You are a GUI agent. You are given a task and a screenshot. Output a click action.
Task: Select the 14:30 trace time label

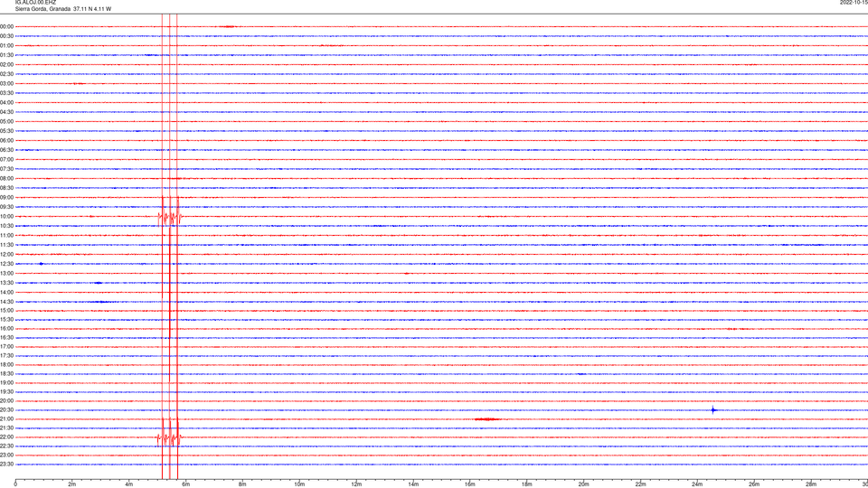click(6, 302)
